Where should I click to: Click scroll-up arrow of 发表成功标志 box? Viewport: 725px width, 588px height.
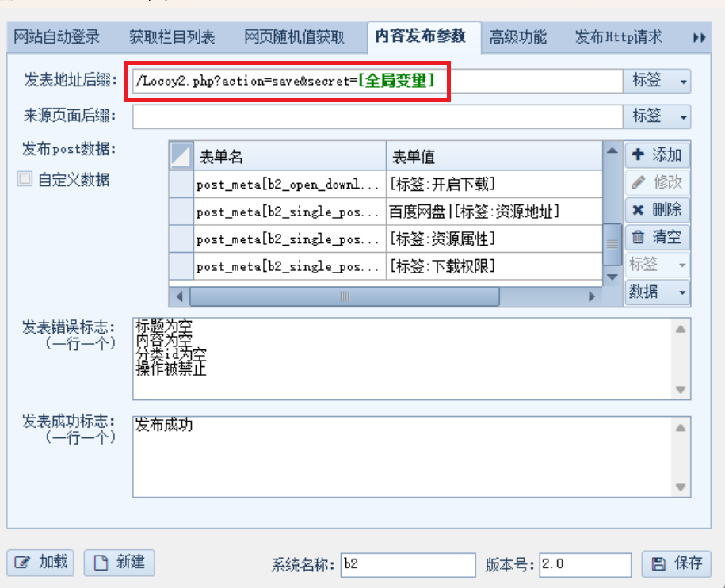[x=681, y=428]
